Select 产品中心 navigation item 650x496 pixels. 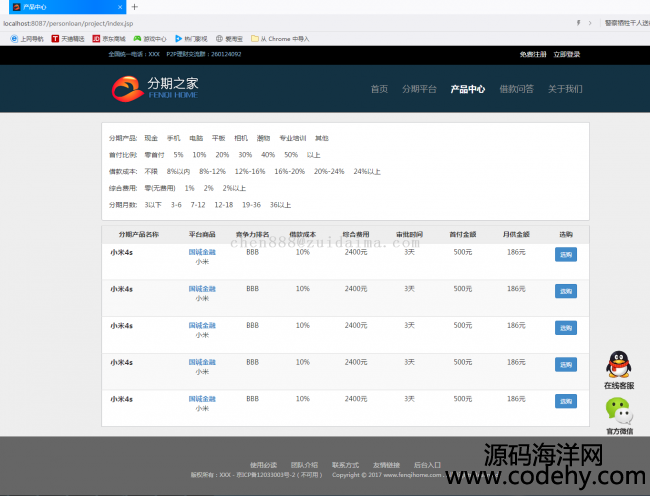pos(468,89)
